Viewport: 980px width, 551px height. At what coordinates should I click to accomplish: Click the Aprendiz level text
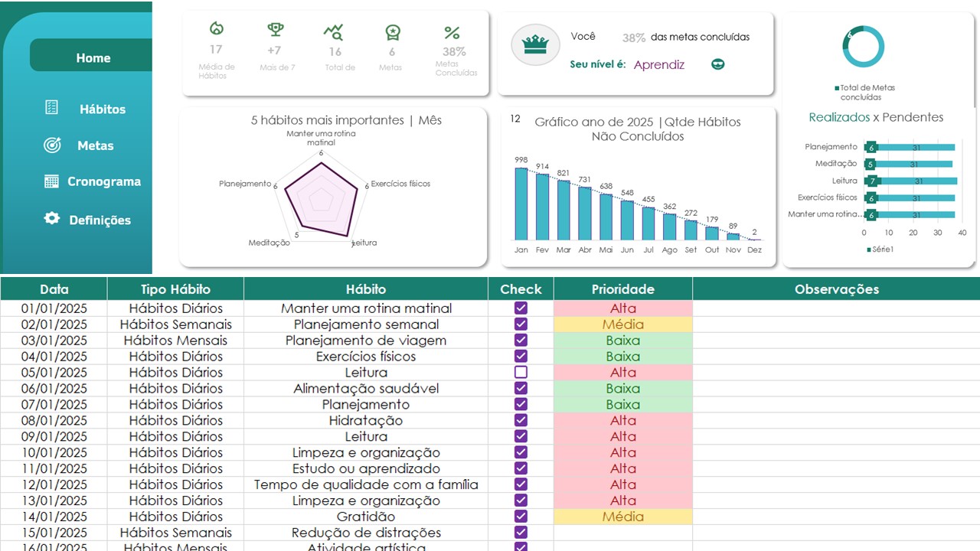pos(658,65)
